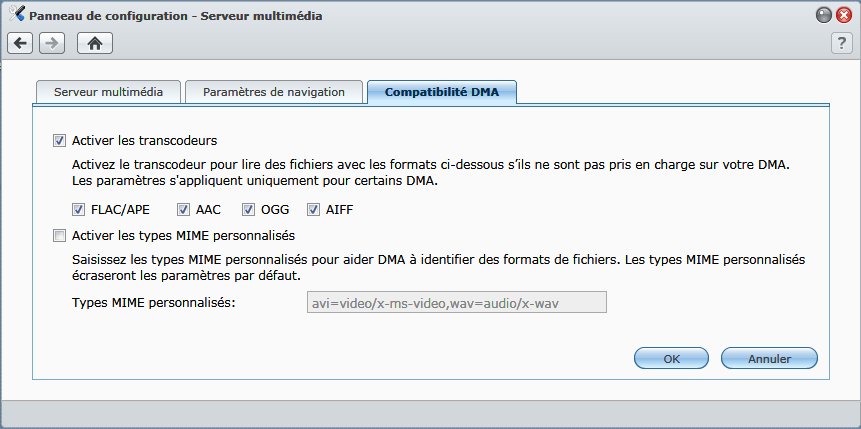Close the window with the red X

[x=844, y=16]
